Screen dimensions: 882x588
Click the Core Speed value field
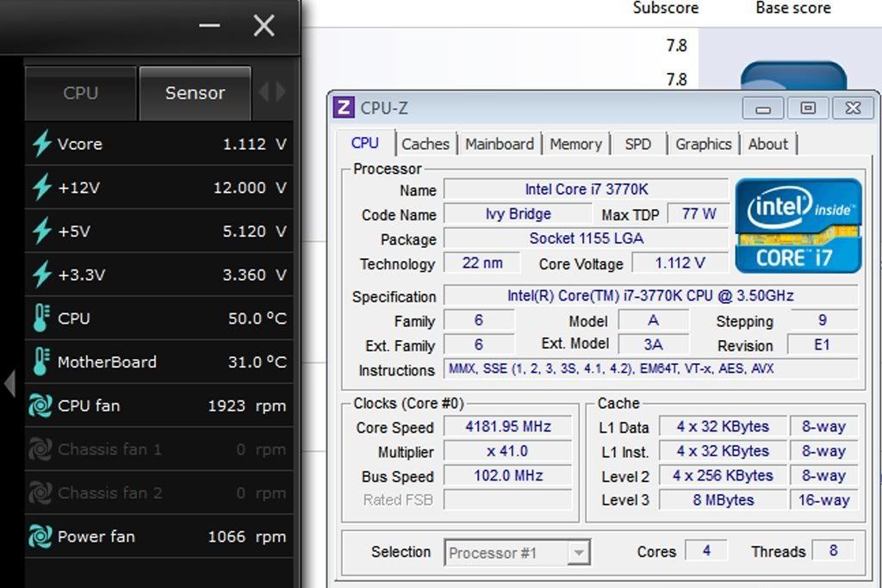point(507,427)
